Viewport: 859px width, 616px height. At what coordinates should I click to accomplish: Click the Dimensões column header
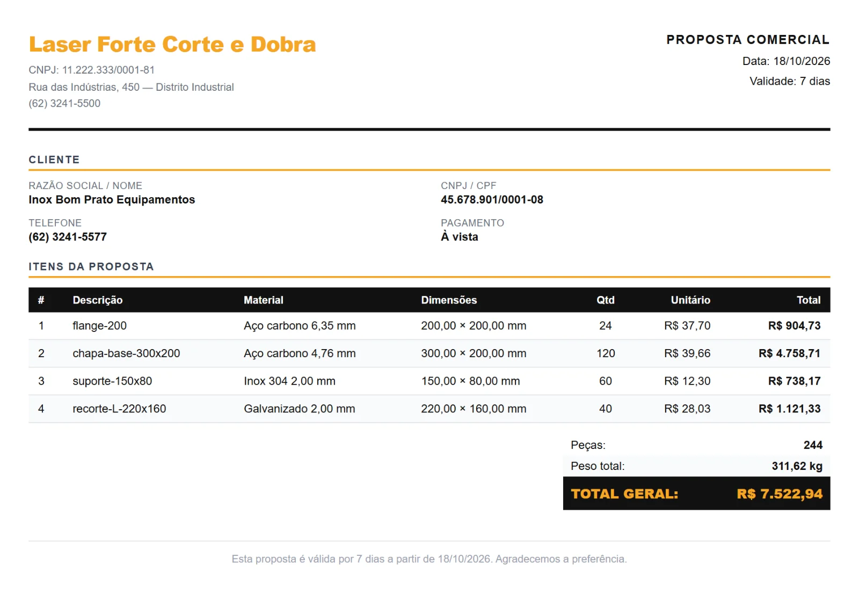point(449,300)
